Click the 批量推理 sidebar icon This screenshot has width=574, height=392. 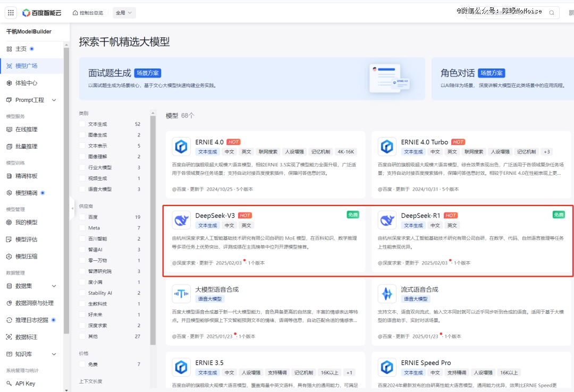click(x=9, y=147)
